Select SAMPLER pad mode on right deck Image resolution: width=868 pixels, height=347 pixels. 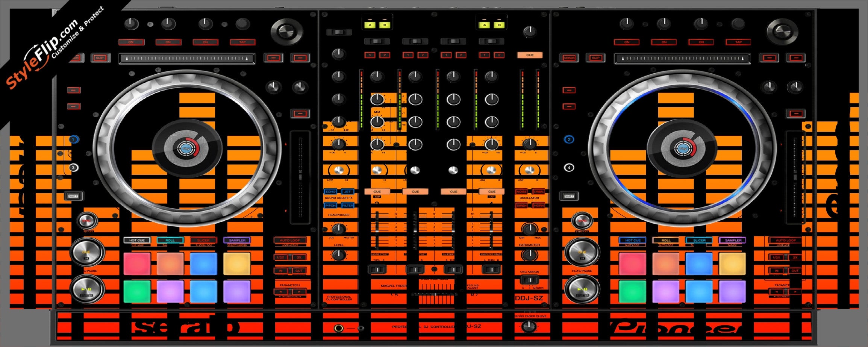(733, 240)
